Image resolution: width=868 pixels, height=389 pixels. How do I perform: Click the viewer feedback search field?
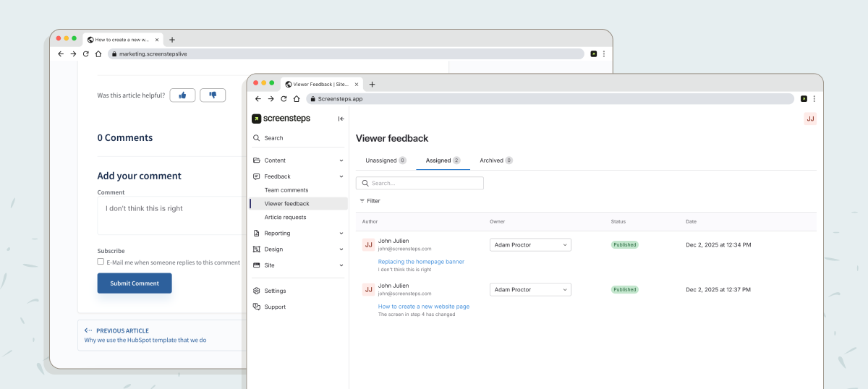[x=420, y=184]
